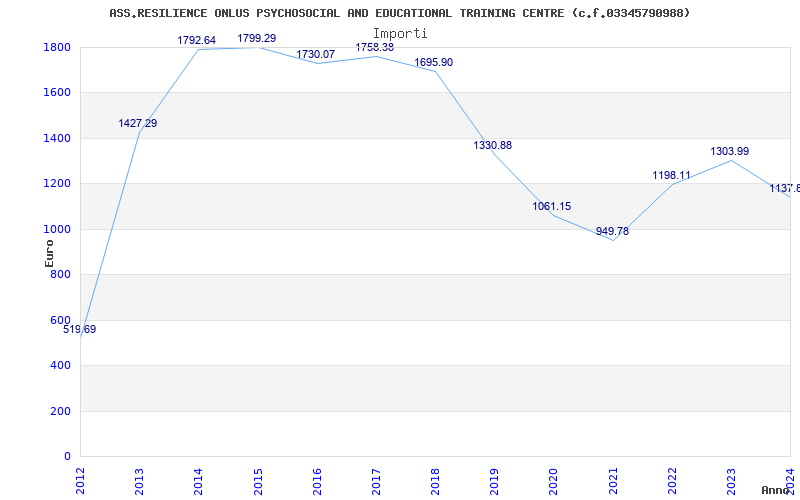
Task: Click the x-axis year 2017
Action: (376, 481)
